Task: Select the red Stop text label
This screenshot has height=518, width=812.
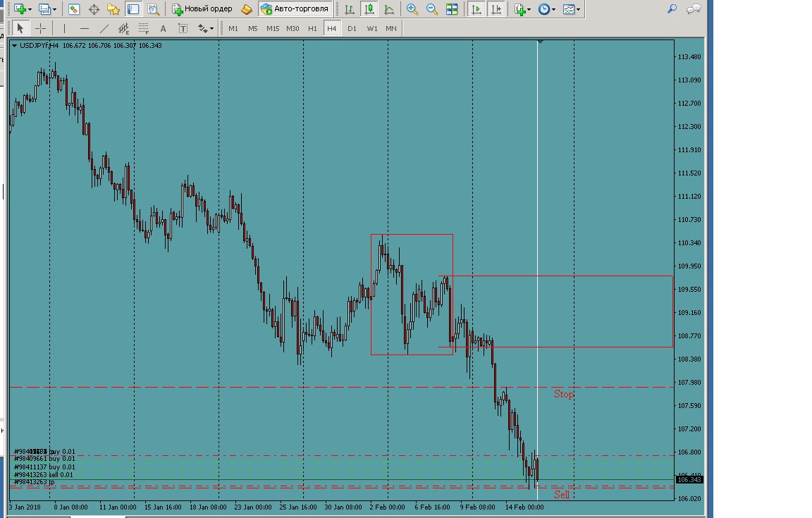Action: tap(564, 394)
